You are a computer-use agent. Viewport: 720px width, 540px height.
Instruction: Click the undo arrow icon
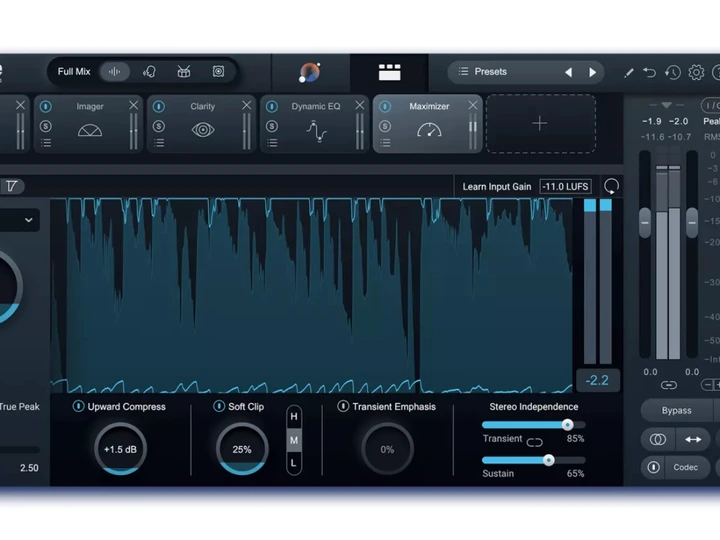point(649,73)
